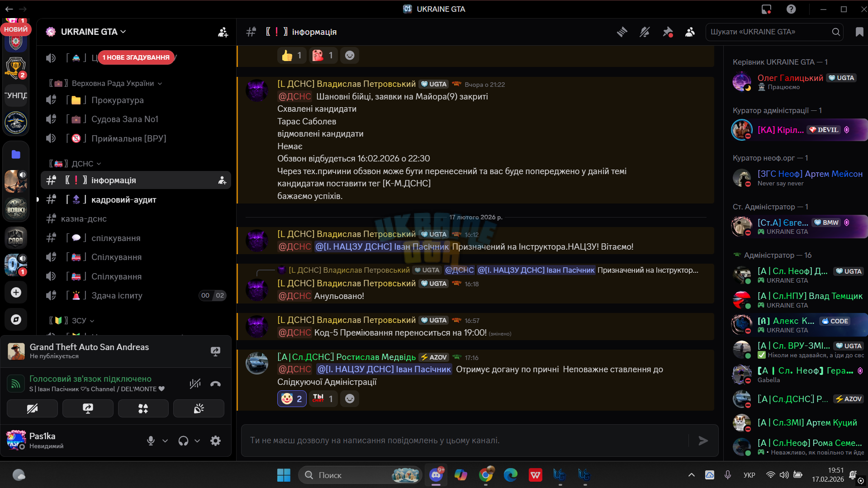
Task: Toggle the microphone mute button
Action: click(x=151, y=441)
